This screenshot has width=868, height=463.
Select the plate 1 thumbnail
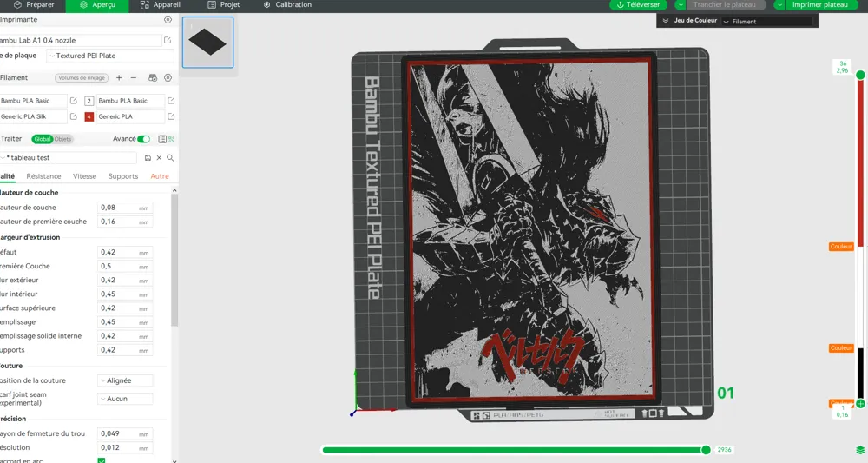tap(208, 42)
